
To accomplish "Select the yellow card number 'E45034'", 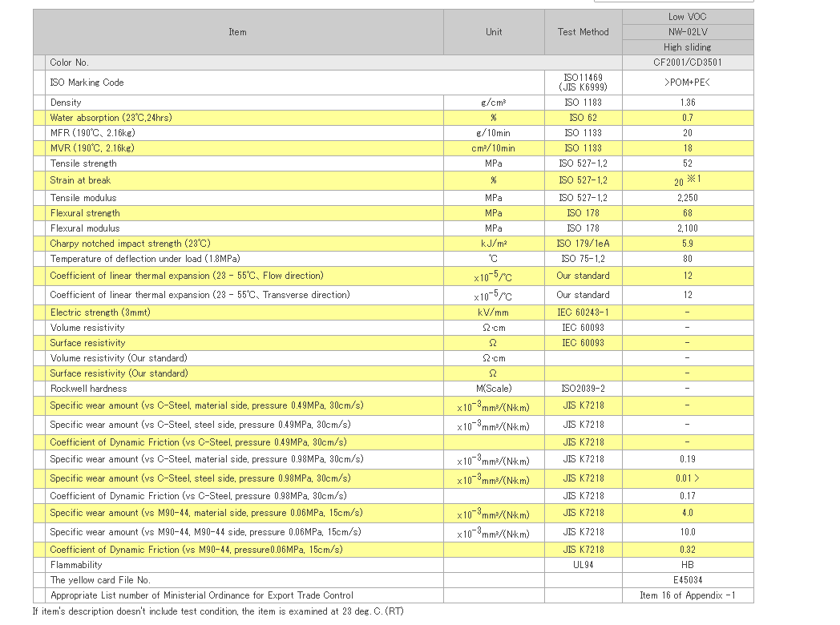I will click(x=688, y=580).
